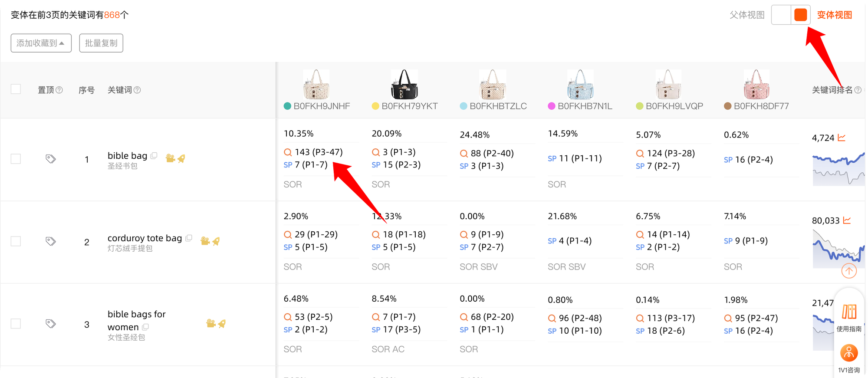The height and width of the screenshot is (378, 868).
Task: Open ranking trend chart icon beside 80,033
Action: [x=847, y=220]
